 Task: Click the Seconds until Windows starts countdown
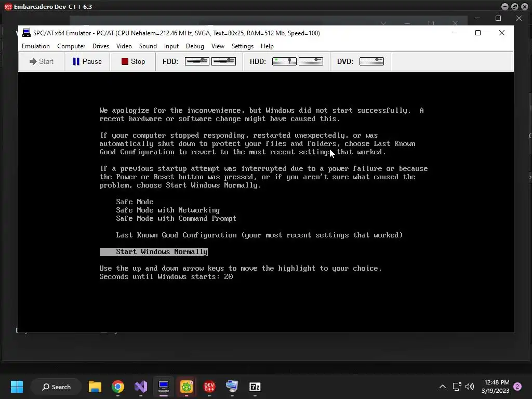click(166, 277)
